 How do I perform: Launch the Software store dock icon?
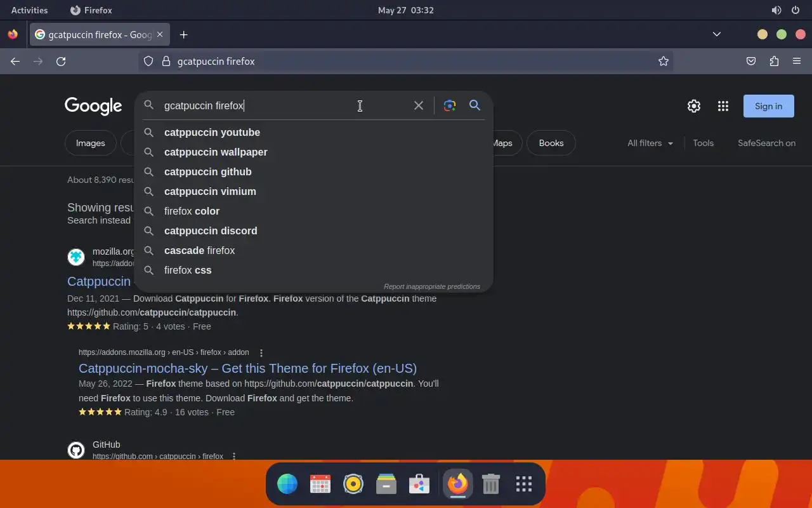(419, 485)
